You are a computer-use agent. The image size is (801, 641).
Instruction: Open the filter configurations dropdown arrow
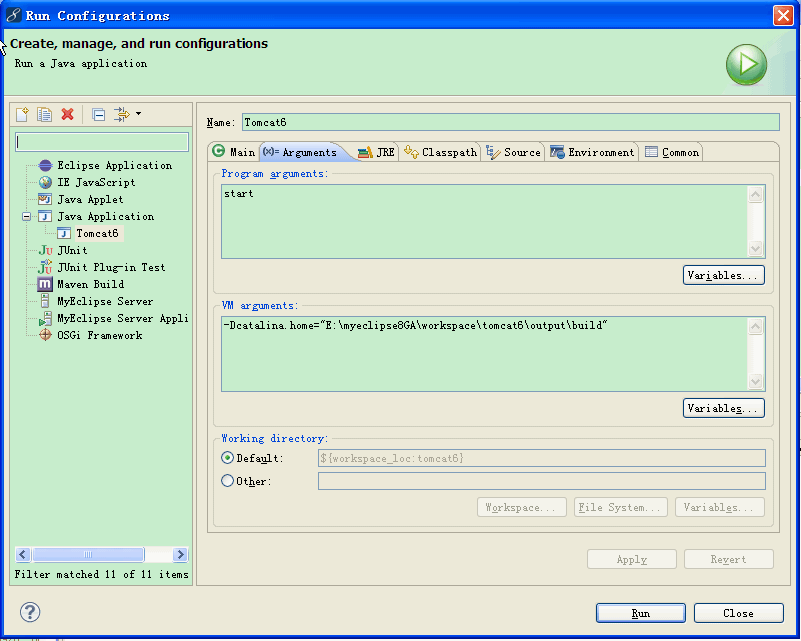[138, 114]
